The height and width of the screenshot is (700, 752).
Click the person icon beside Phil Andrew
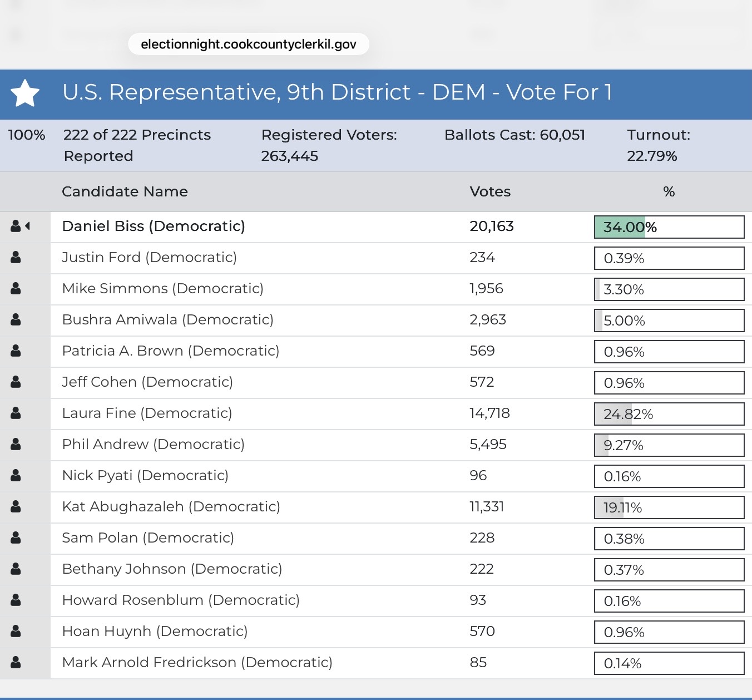click(16, 444)
